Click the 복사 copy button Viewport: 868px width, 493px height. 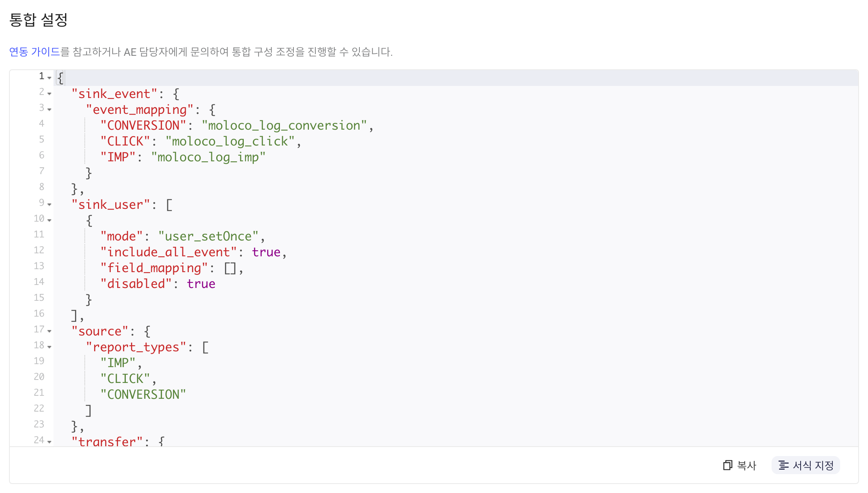point(740,465)
